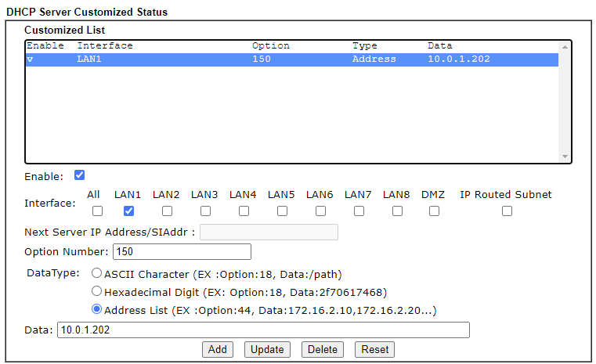Screen dimensions: 596x364
Task: Uncheck the LAN1 interface checkbox
Action: point(128,211)
